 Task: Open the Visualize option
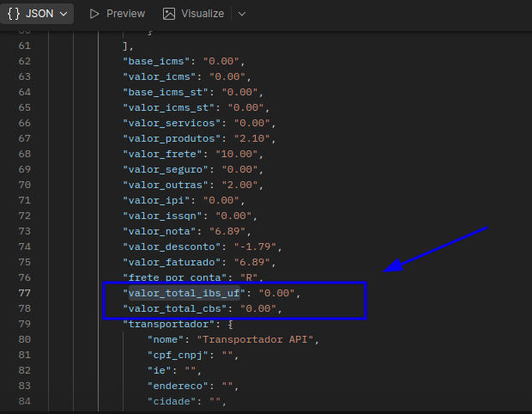pos(194,14)
